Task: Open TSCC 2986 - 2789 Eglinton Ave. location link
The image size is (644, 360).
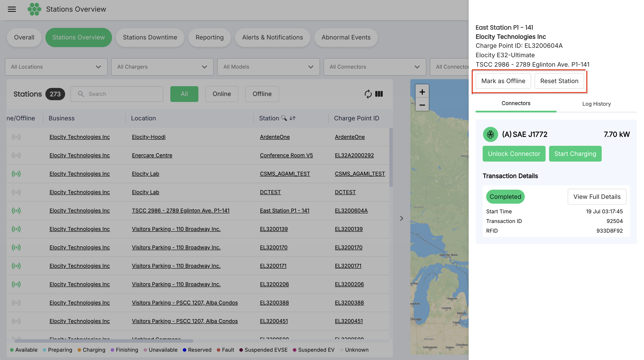Action: tap(181, 211)
